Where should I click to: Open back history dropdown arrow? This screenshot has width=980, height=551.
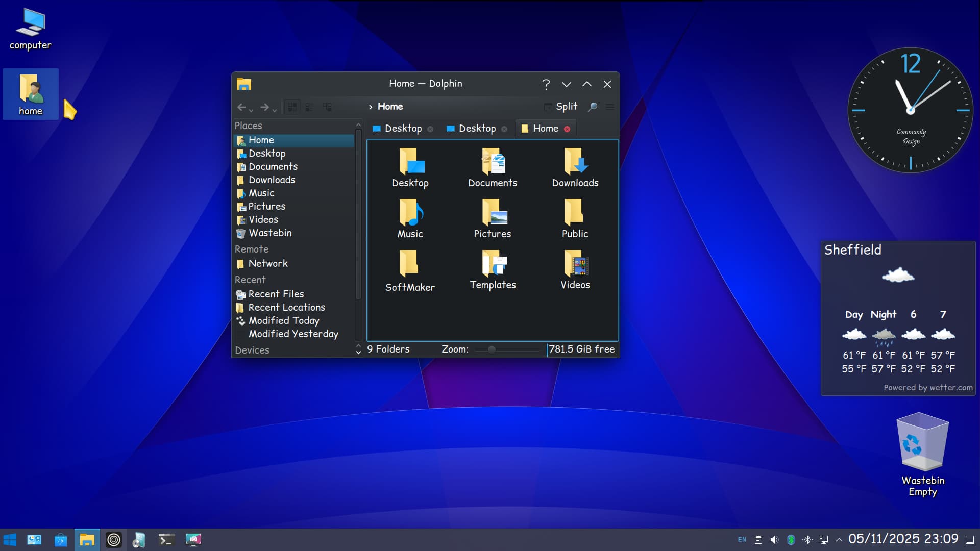(251, 110)
